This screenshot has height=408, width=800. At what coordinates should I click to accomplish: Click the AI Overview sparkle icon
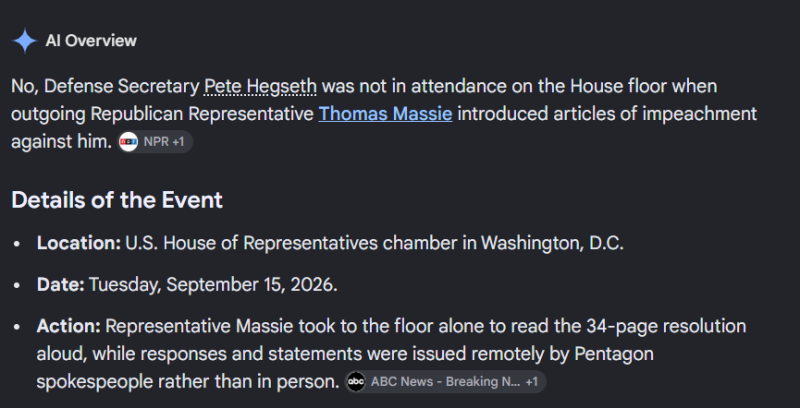24,41
